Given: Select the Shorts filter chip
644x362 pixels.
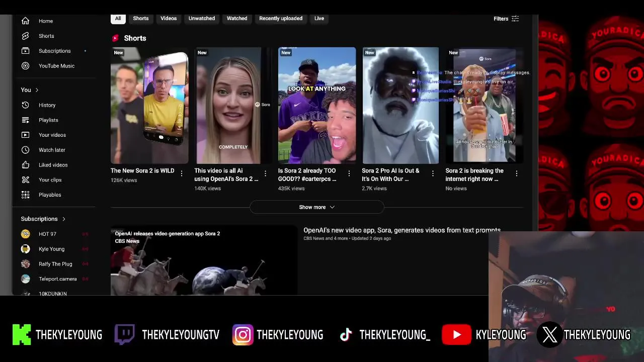Looking at the screenshot, I should point(141,19).
